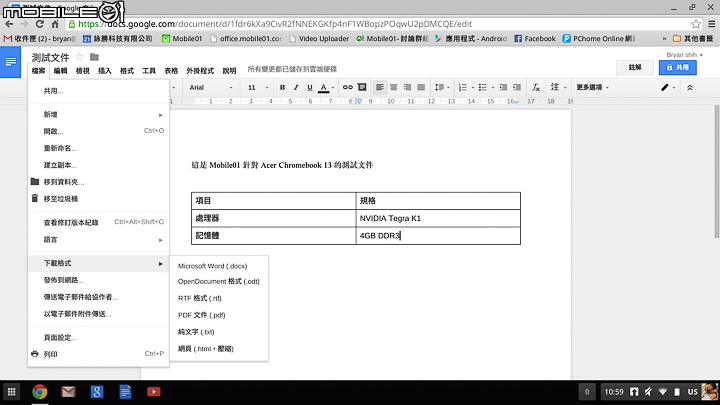Open font size 11 dropdown
The height and width of the screenshot is (405, 720).
pos(258,87)
